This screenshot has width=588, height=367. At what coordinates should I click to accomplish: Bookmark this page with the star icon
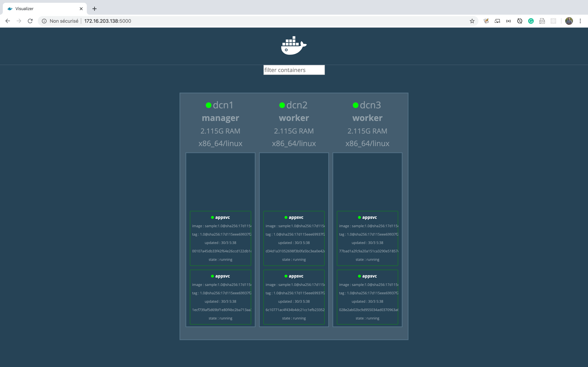point(472,21)
